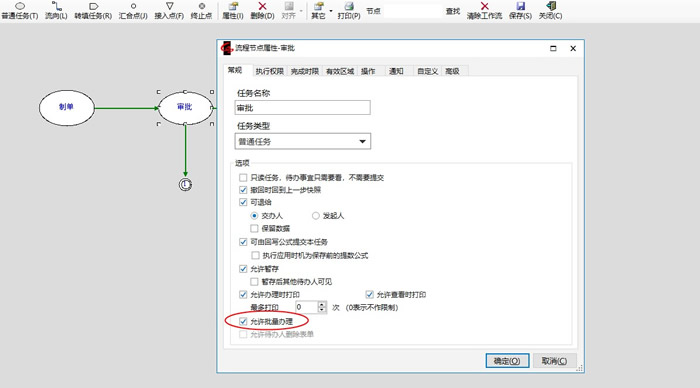700x388 pixels.
Task: Choose the 转填任务(R) tool
Action: coord(93,11)
